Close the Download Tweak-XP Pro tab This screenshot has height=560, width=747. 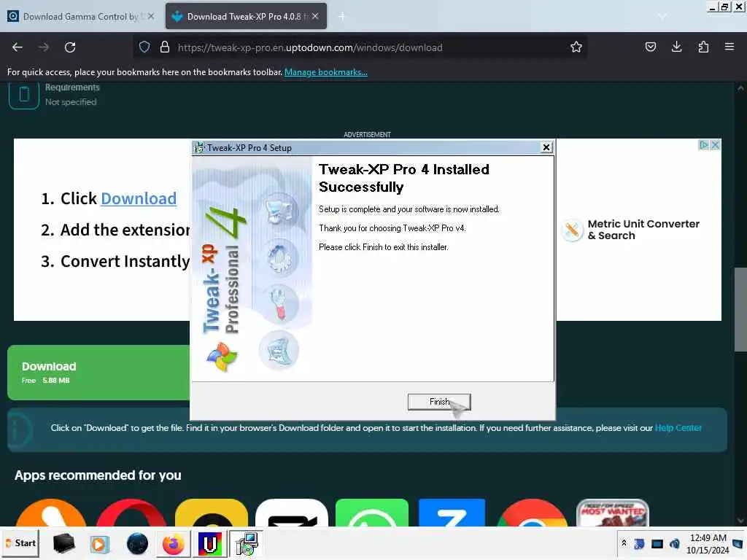click(x=315, y=16)
